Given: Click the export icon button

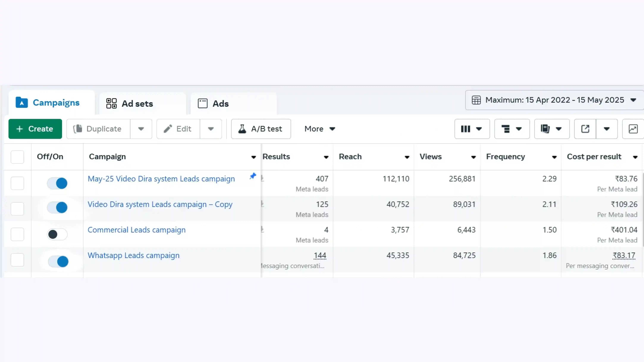Looking at the screenshot, I should [585, 129].
